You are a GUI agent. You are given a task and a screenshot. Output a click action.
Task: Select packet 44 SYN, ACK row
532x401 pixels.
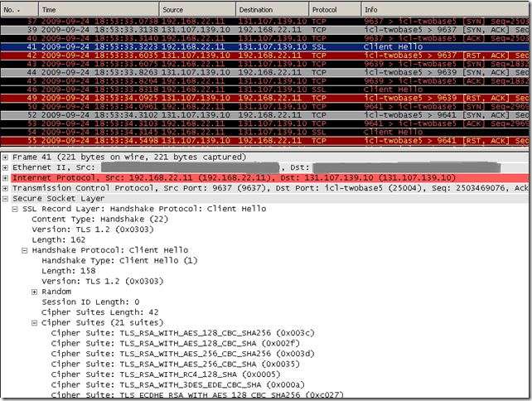[264, 72]
